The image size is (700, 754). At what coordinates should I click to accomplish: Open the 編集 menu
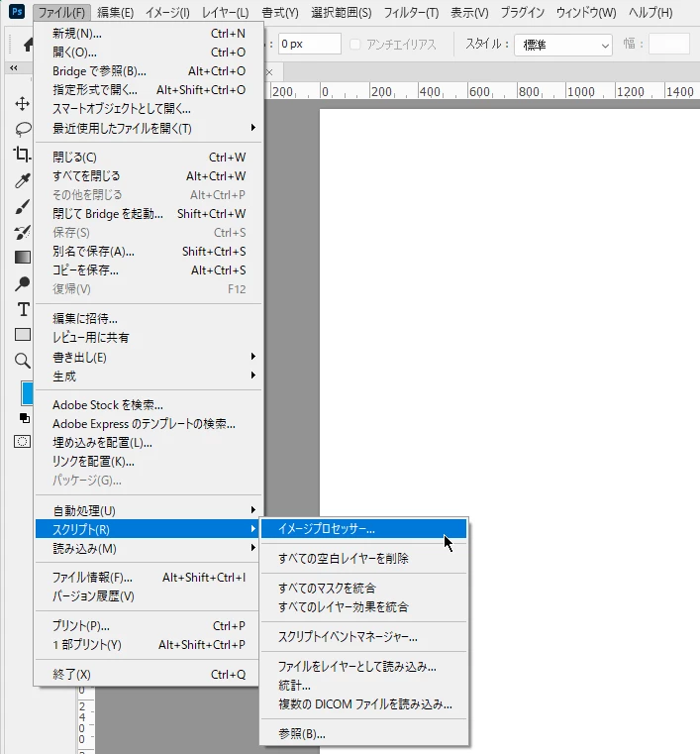(x=115, y=12)
